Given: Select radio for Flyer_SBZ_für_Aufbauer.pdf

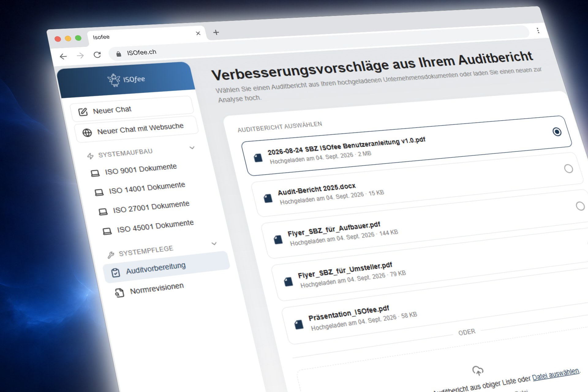Looking at the screenshot, I should (x=580, y=206).
